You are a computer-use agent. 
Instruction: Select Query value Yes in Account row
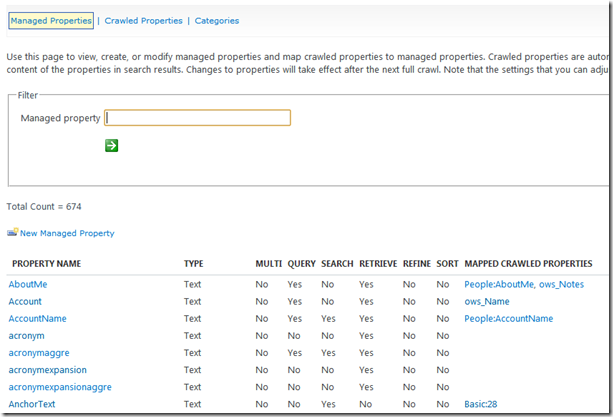click(x=295, y=301)
